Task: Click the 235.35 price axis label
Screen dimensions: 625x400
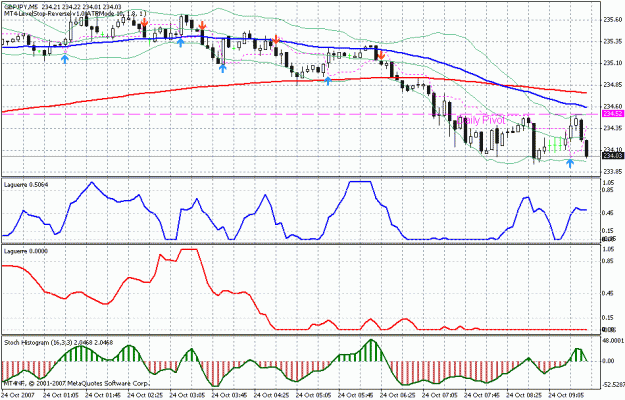Action: click(613, 41)
